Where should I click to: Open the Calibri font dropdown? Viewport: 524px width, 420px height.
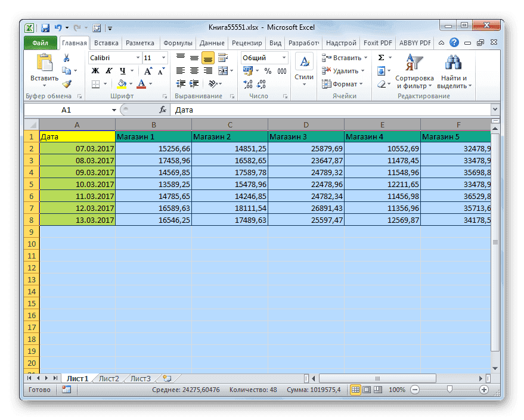point(137,58)
